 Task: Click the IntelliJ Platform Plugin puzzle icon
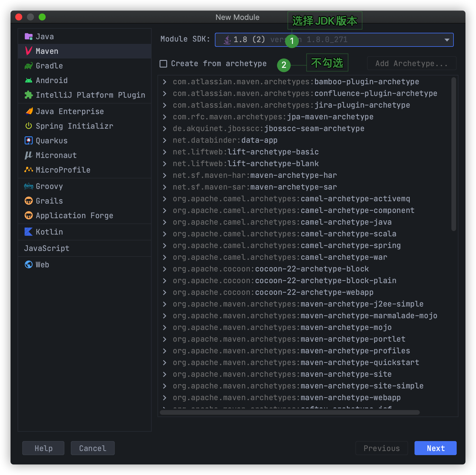29,95
